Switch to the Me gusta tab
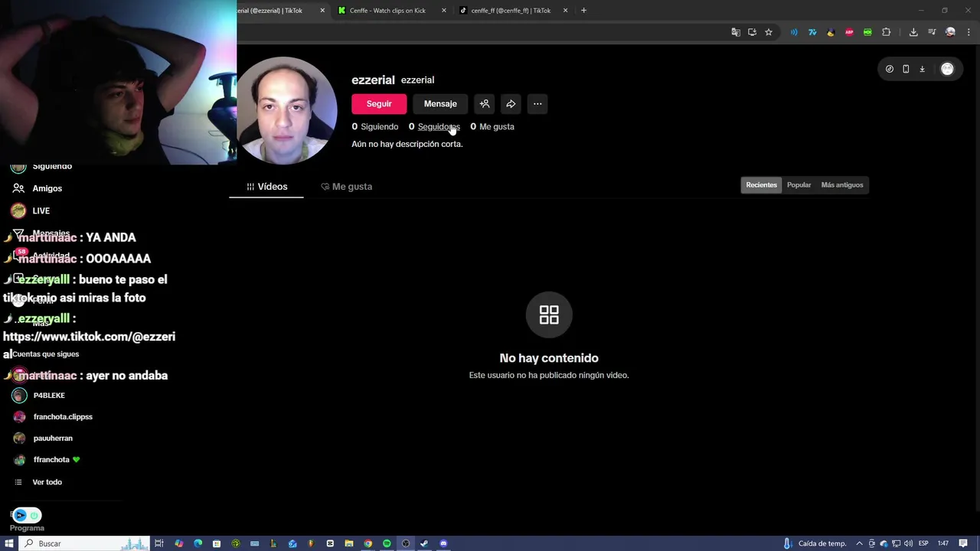Screen dimensions: 980x551 click(346, 187)
